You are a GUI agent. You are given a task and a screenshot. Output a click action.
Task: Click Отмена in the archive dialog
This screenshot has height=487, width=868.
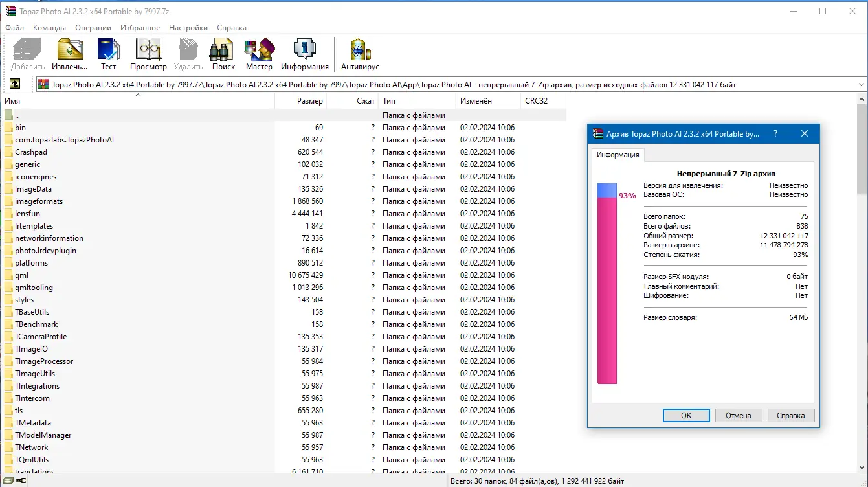coord(739,416)
